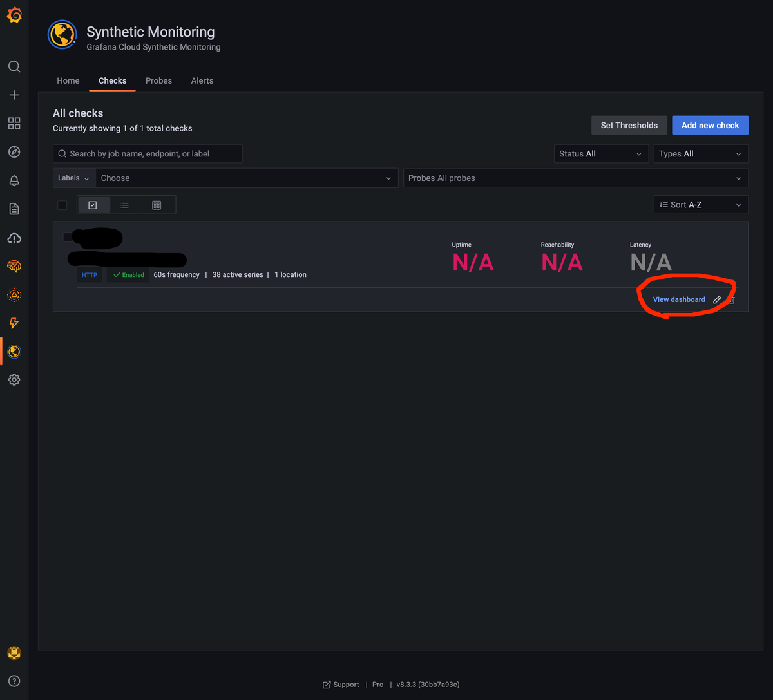Screen dimensions: 773x700
Task: Open the orange lightning bolt icon
Action: pyautogui.click(x=14, y=323)
